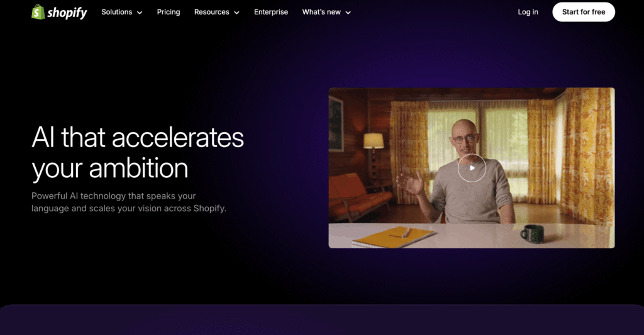
Task: Click the Shopify shopping bag logo icon
Action: tap(38, 12)
